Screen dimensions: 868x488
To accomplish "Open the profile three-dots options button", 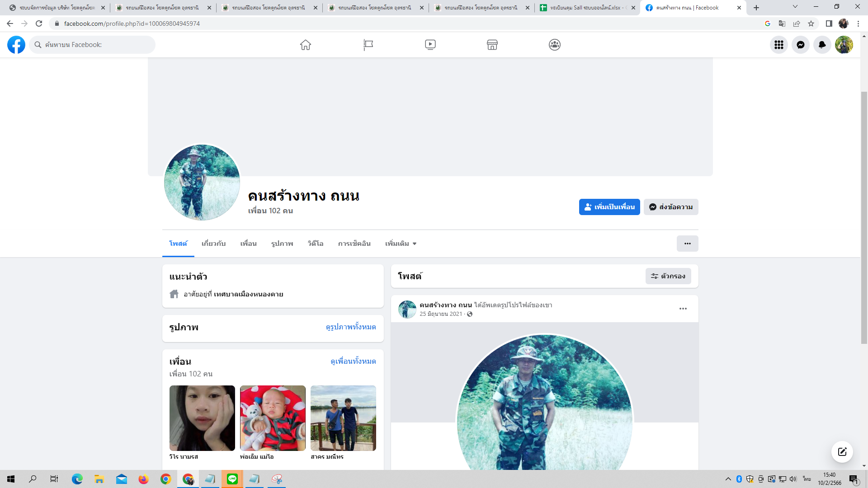I will [x=687, y=244].
